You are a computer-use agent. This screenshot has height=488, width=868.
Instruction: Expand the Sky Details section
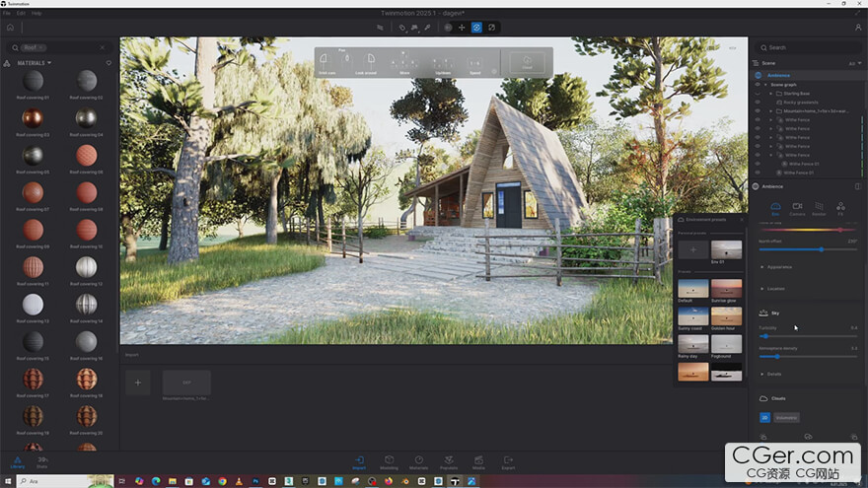[x=771, y=375]
